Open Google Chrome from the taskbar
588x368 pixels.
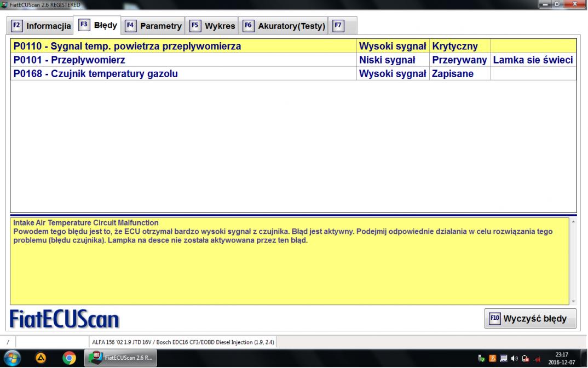pyautogui.click(x=69, y=358)
